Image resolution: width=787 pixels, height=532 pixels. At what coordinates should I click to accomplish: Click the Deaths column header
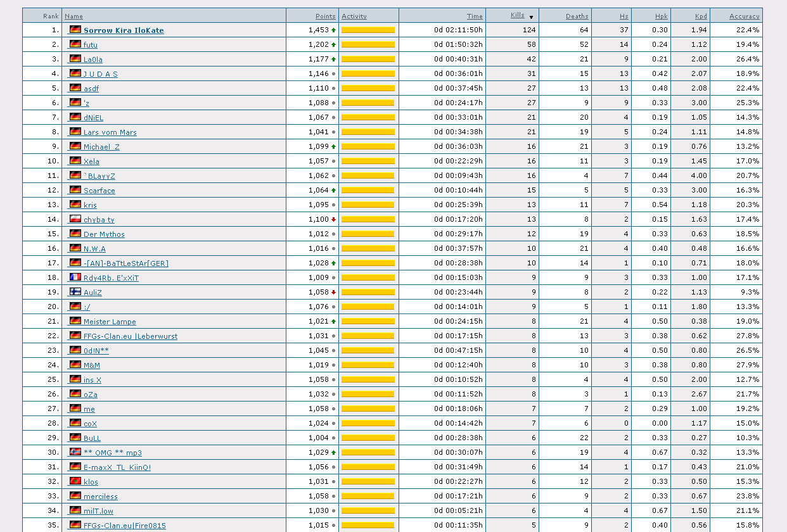point(577,16)
